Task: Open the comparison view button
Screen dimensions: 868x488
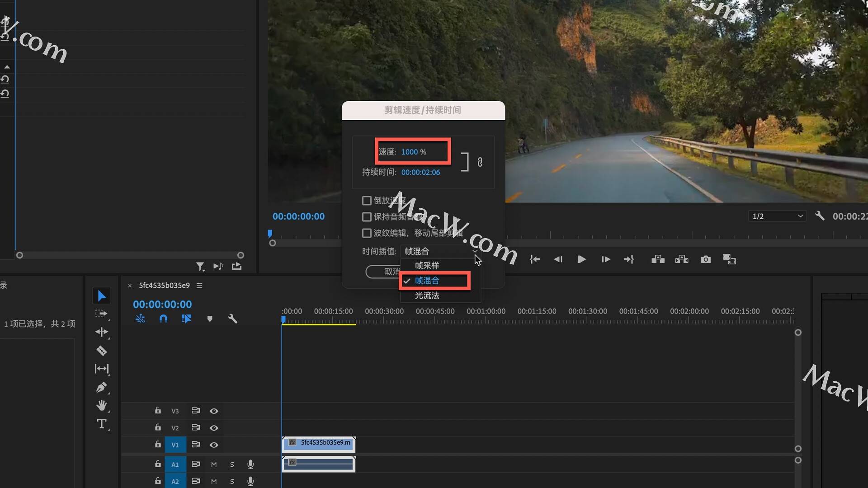Action: (729, 259)
